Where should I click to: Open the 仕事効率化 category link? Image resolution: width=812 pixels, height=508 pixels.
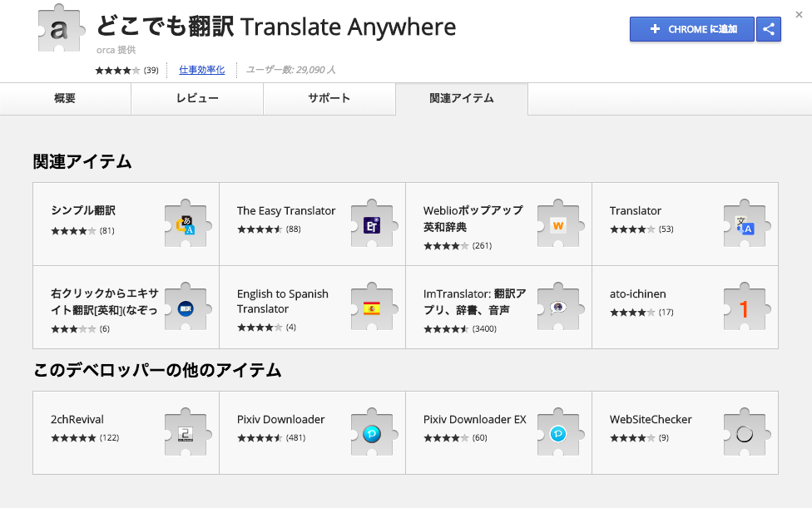(202, 70)
